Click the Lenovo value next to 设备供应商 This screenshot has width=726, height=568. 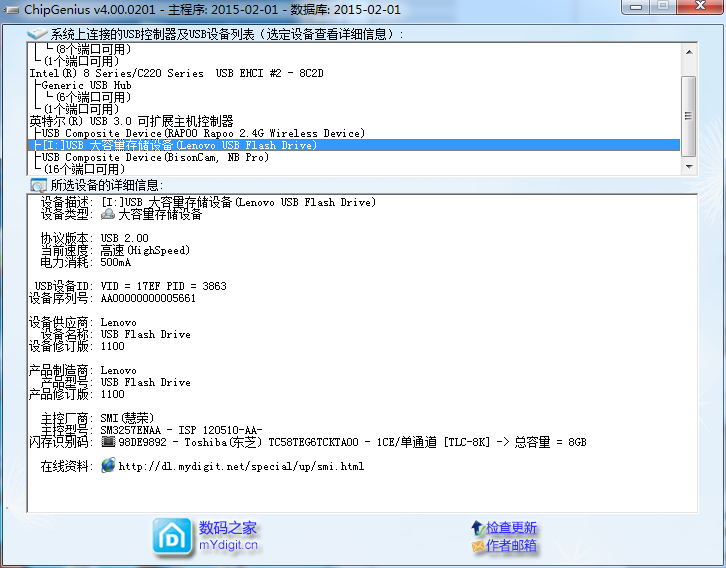point(119,322)
